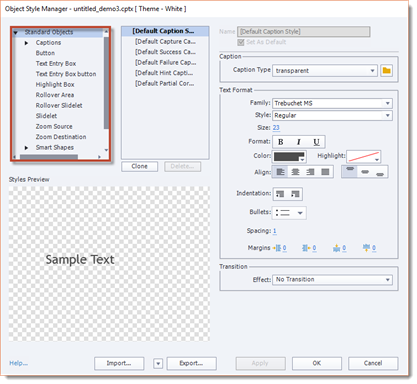This screenshot has width=417, height=384.
Task: Click the right margin icon
Action: (306, 248)
